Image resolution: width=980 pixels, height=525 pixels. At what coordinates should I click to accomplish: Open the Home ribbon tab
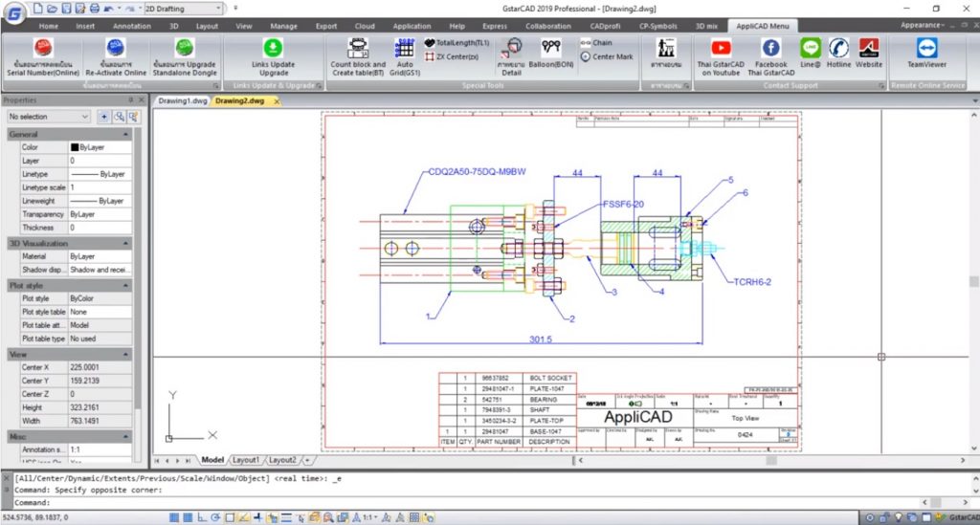coord(48,26)
